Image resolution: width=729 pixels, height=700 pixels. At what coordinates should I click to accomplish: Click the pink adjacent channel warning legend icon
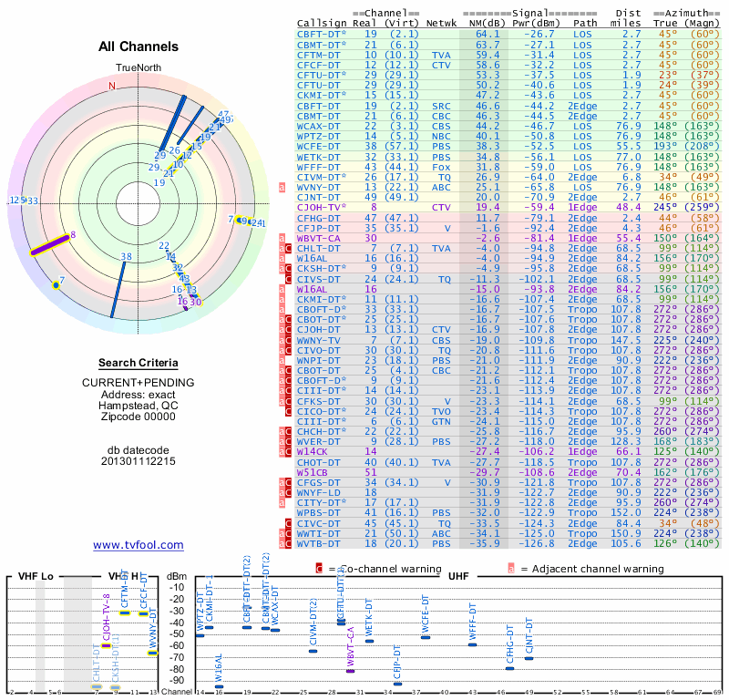[511, 569]
